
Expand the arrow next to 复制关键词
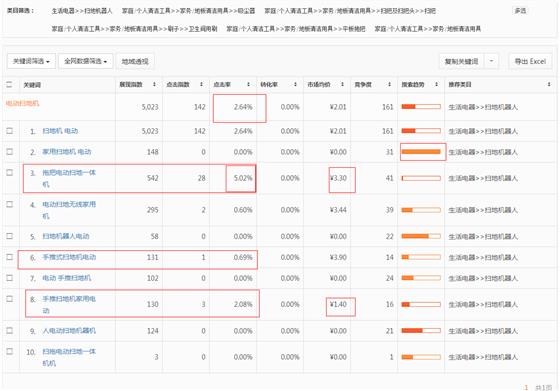[491, 61]
